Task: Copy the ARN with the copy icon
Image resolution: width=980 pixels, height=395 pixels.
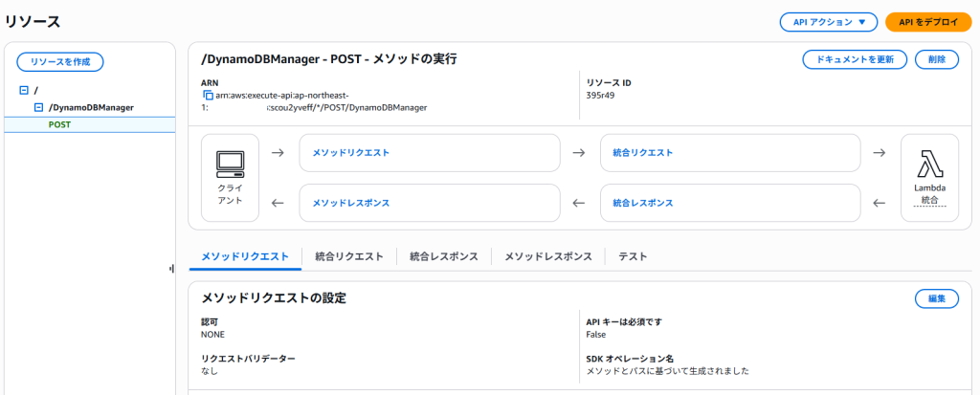Action: 207,96
